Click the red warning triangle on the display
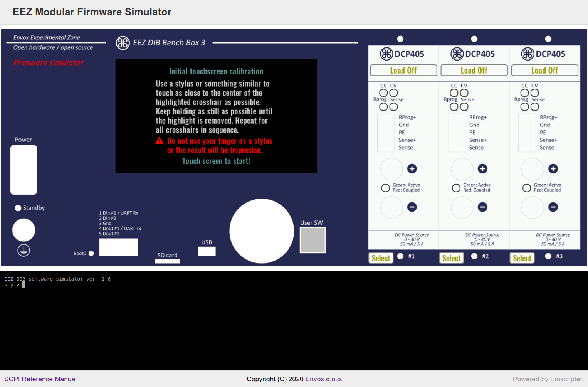Viewport: 588px width, 387px height. coord(159,141)
